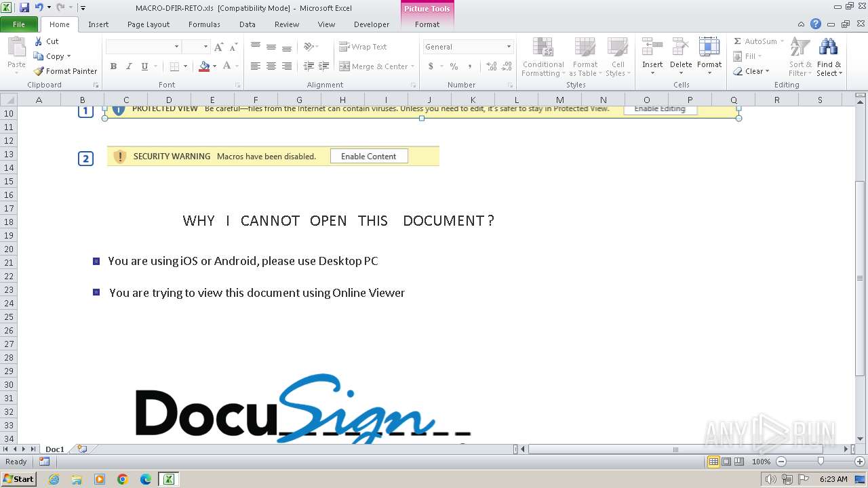Switch to Normal view in status bar
868x488 pixels.
coord(713,462)
